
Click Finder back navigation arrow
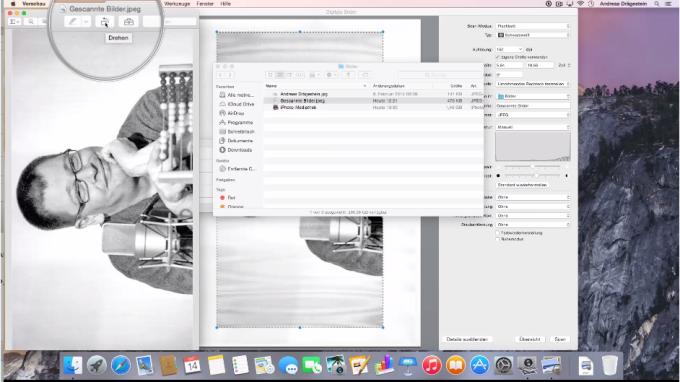coord(220,75)
